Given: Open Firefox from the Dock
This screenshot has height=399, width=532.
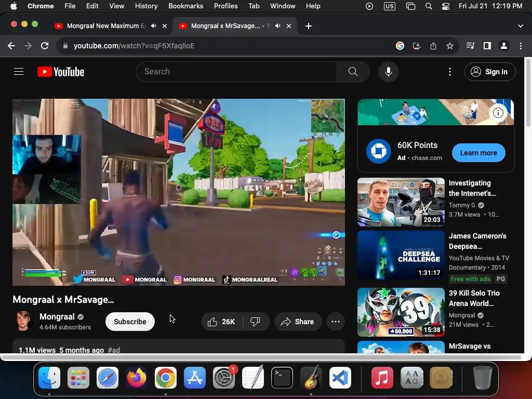Looking at the screenshot, I should (x=137, y=378).
